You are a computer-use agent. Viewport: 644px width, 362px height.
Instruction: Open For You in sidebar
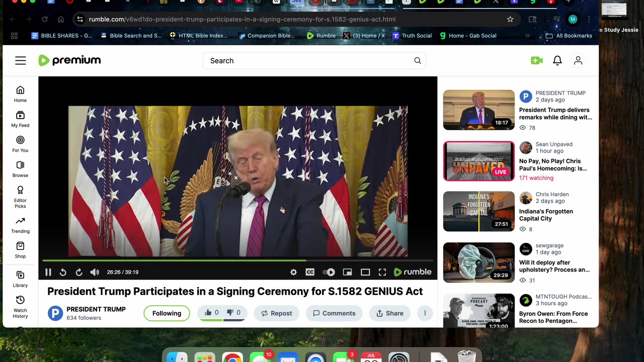click(x=20, y=144)
